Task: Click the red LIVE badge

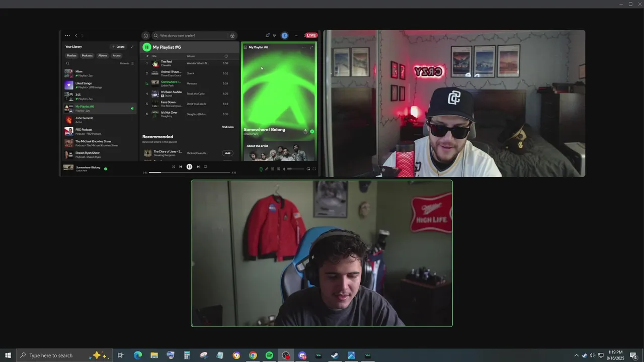Action: [x=311, y=35]
